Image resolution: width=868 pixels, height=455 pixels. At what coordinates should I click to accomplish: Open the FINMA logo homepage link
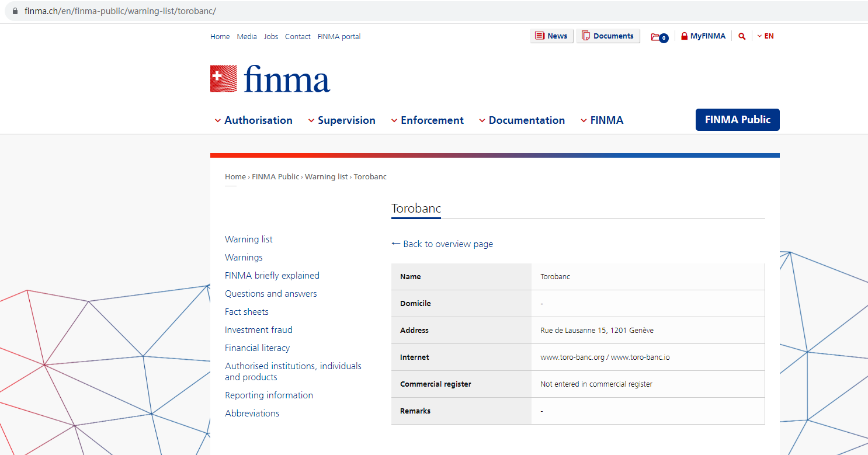(270, 79)
